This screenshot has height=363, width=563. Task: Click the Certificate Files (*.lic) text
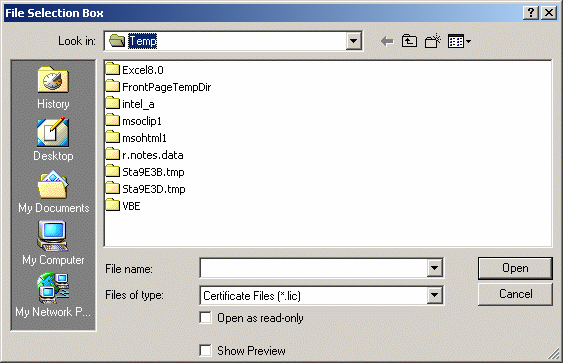[252, 296]
